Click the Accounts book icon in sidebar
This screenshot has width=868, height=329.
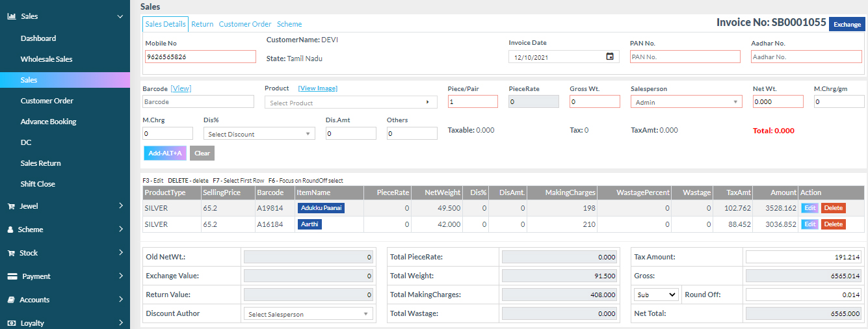pyautogui.click(x=11, y=300)
